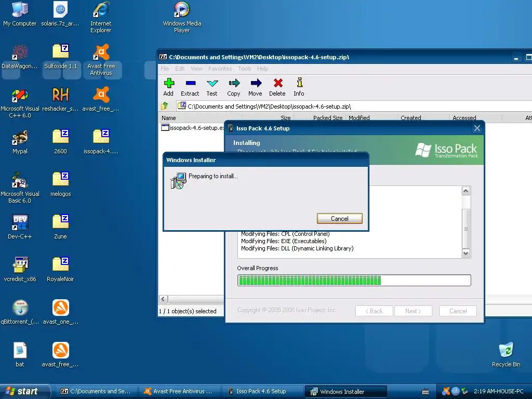Viewport: 532px width, 399px height.
Task: Select the qBittorrent installer desktop icon
Action: pos(20,312)
